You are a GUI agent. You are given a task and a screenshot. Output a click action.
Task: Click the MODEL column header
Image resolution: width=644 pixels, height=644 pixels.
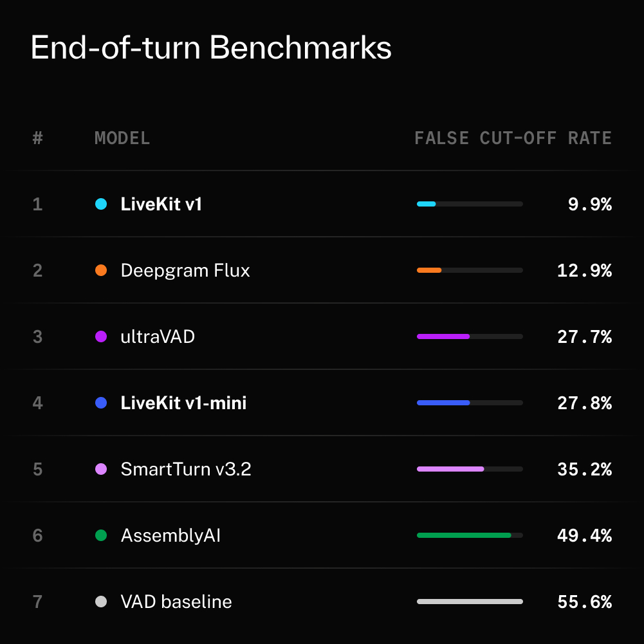click(x=122, y=138)
